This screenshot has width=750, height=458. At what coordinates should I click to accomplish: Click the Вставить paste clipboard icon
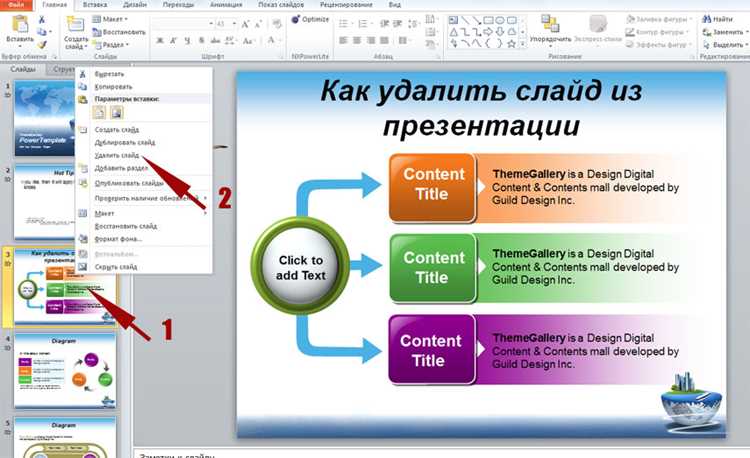[x=20, y=25]
